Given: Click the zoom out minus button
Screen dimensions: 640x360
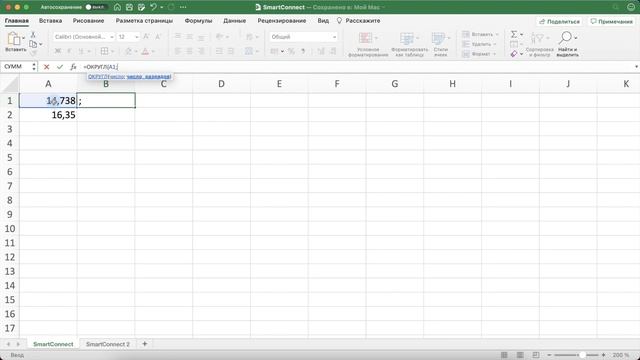Looking at the screenshot, I should point(549,355).
